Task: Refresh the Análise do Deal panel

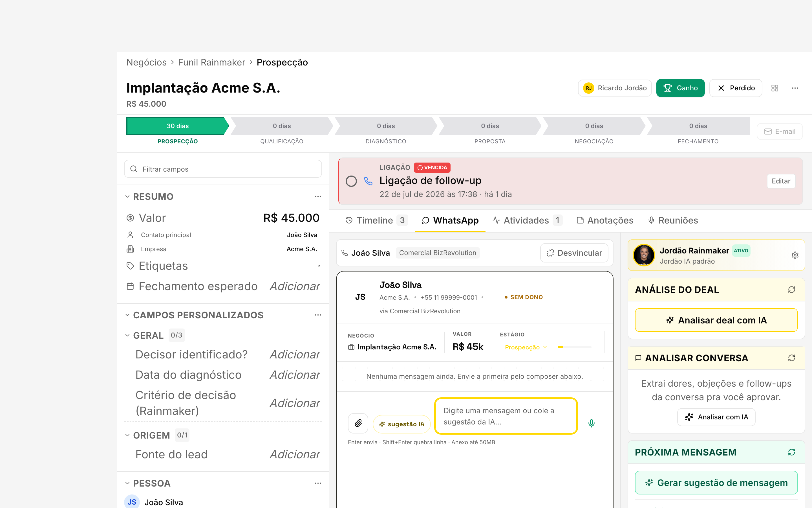Action: click(791, 290)
